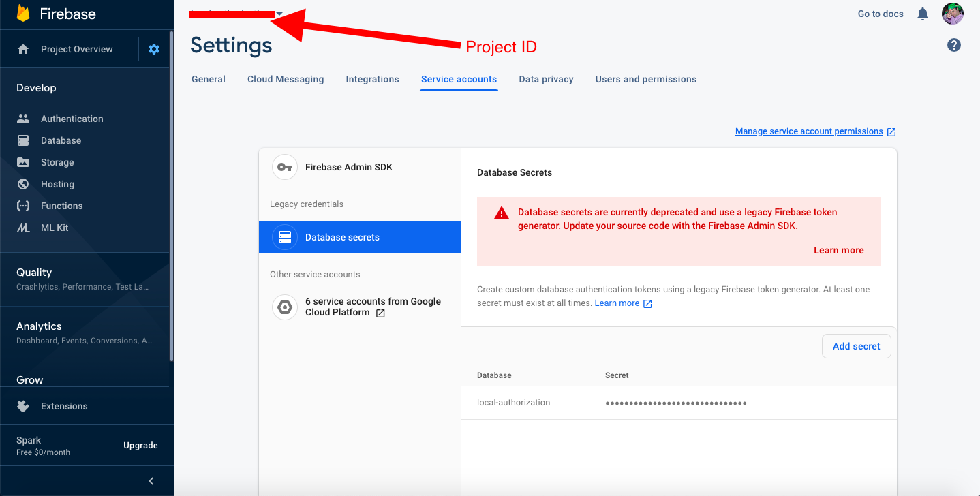Open Extensions in the sidebar

coord(64,406)
